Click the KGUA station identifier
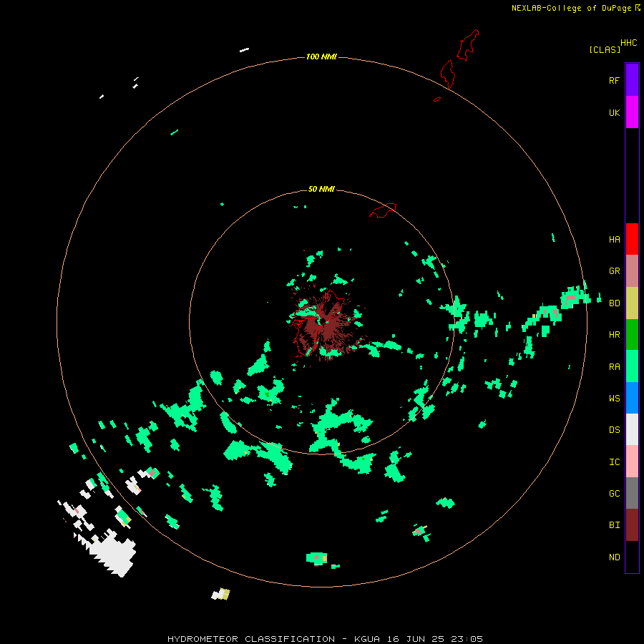Screen dimensions: 644x644 367,639
